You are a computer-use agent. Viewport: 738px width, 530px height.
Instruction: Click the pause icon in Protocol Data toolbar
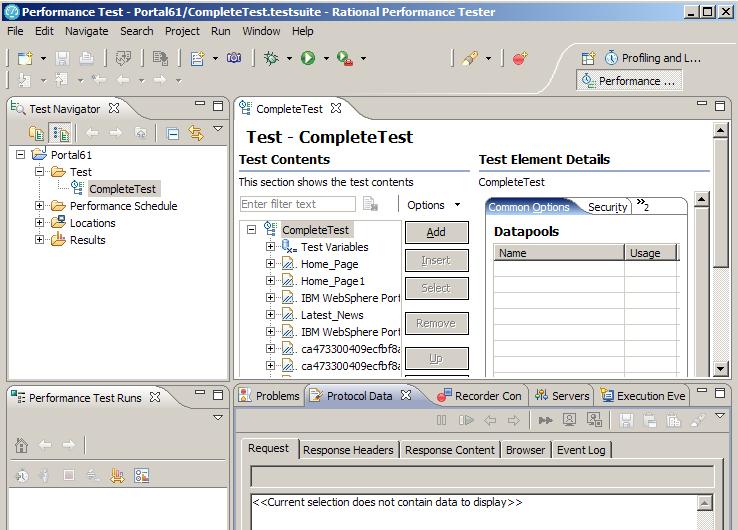point(441,420)
